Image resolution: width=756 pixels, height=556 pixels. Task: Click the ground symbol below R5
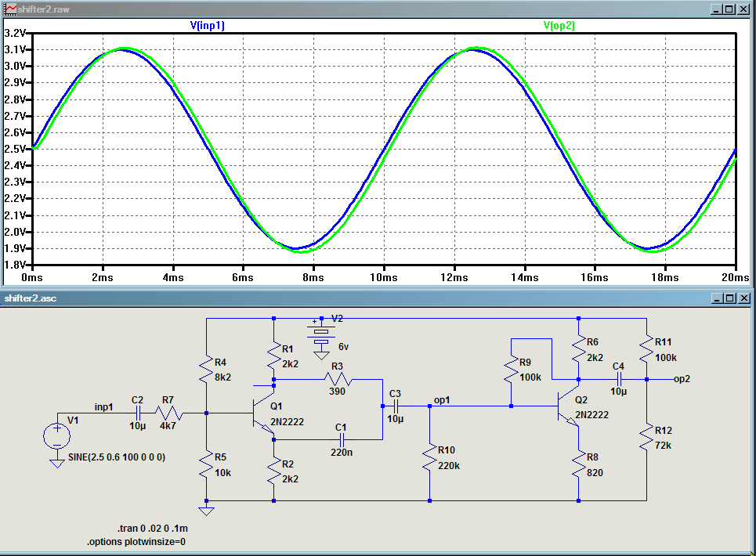click(206, 511)
